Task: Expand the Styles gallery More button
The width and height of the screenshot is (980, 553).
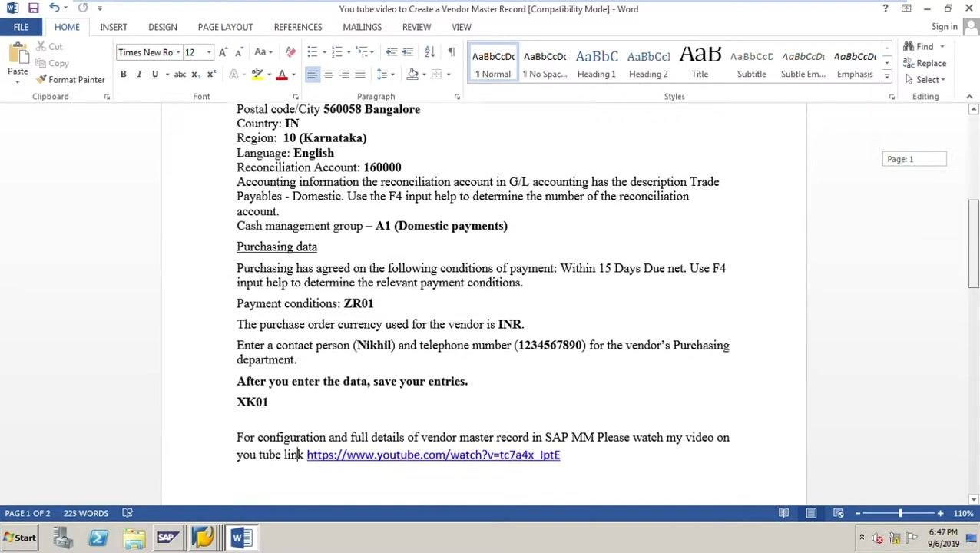Action: 886,77
